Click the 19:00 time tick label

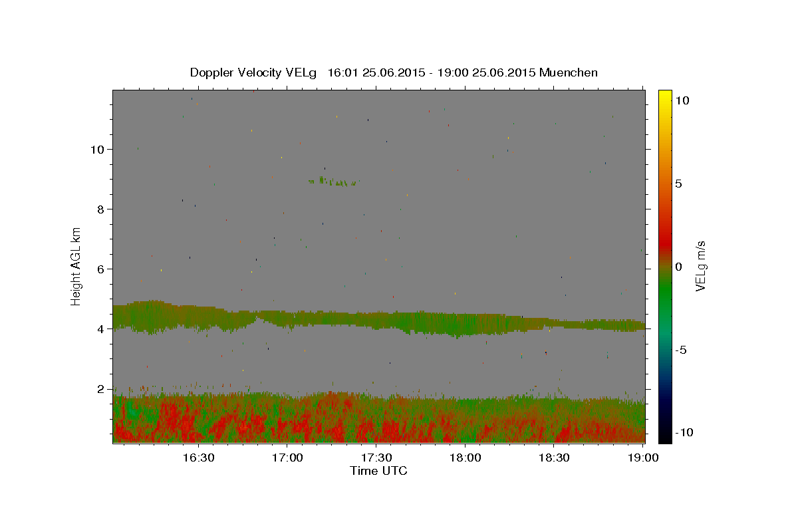click(644, 458)
